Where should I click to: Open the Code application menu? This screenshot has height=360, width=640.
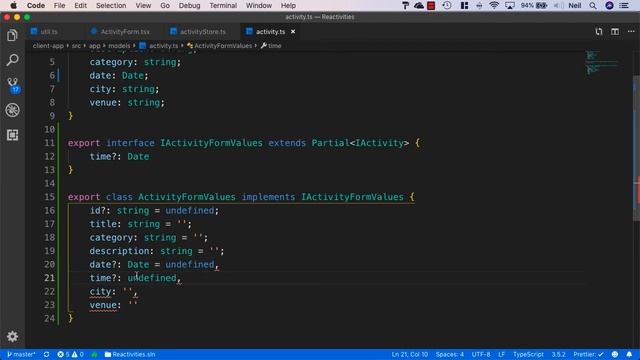pyautogui.click(x=36, y=6)
